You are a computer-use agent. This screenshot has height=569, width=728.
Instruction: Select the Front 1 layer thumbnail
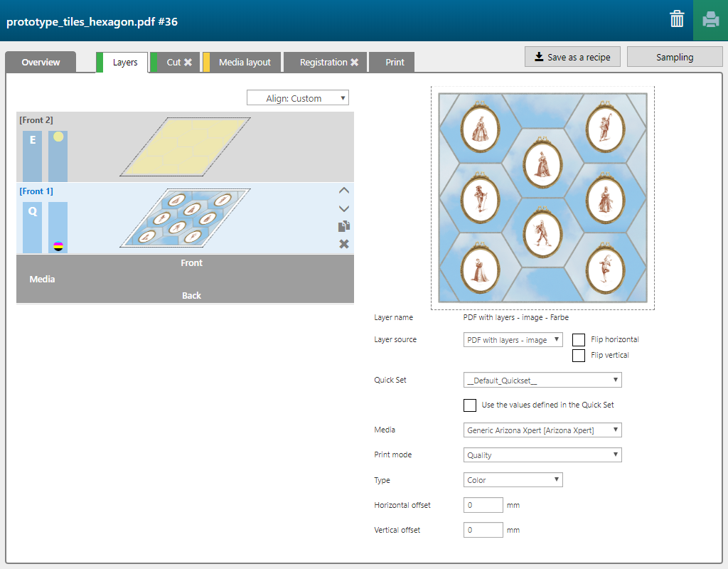click(186, 218)
